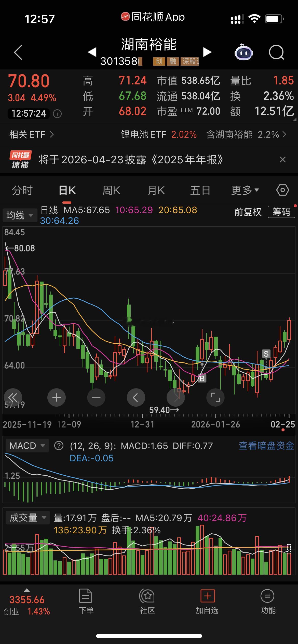Open 下单 order icon
This screenshot has height=644, width=298.
coord(86,601)
